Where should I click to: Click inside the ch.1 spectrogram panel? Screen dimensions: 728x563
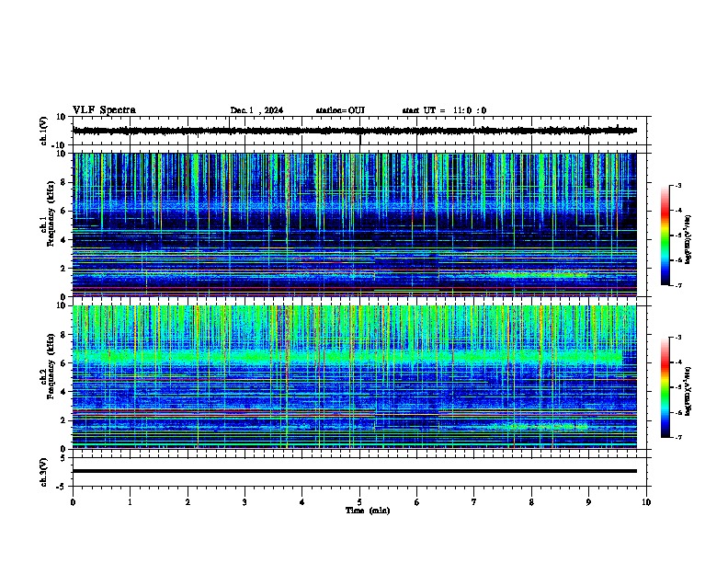[x=355, y=224]
